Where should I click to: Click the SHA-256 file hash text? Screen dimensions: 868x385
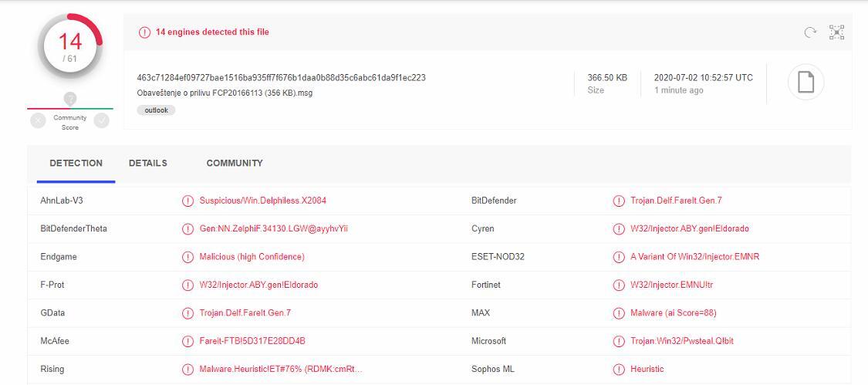(x=281, y=78)
